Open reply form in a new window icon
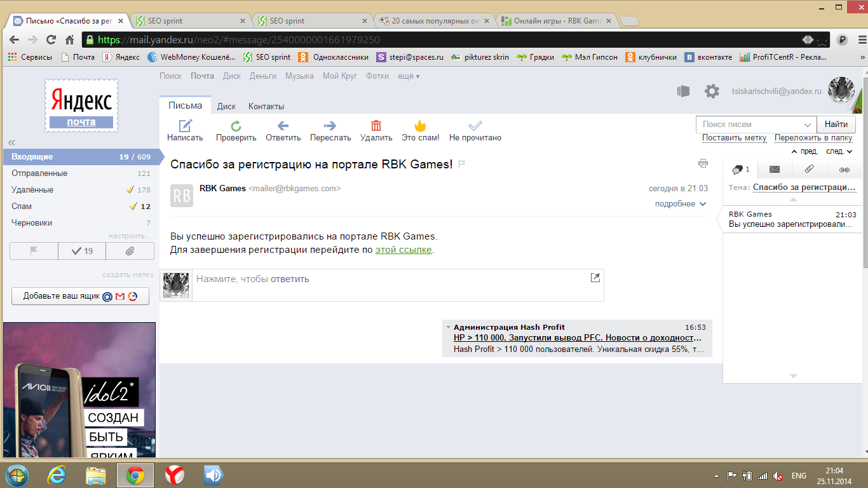Image resolution: width=868 pixels, height=488 pixels. [x=595, y=278]
